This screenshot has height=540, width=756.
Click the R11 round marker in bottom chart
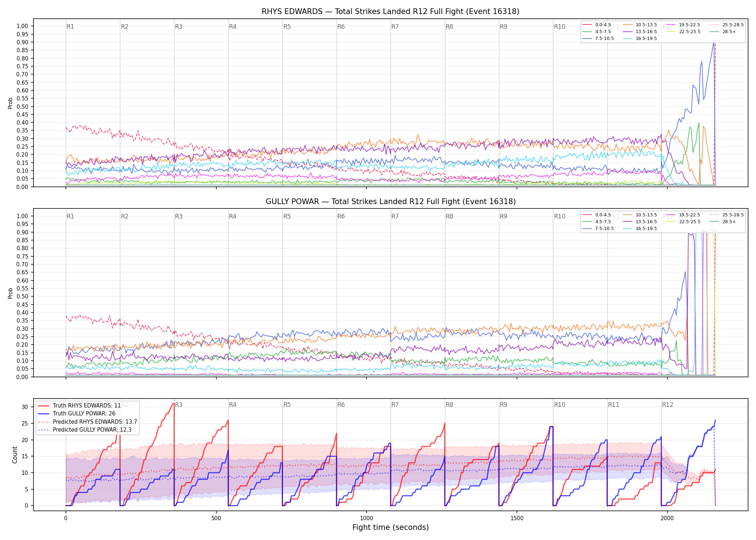613,405
